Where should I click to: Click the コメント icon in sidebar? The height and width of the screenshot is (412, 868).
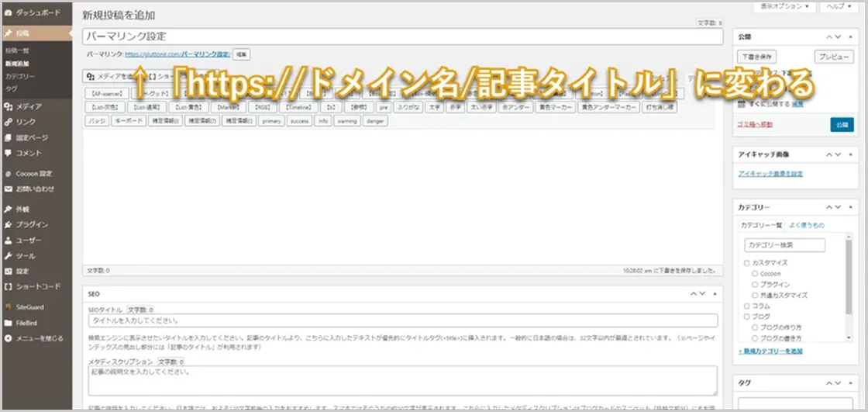(x=9, y=153)
